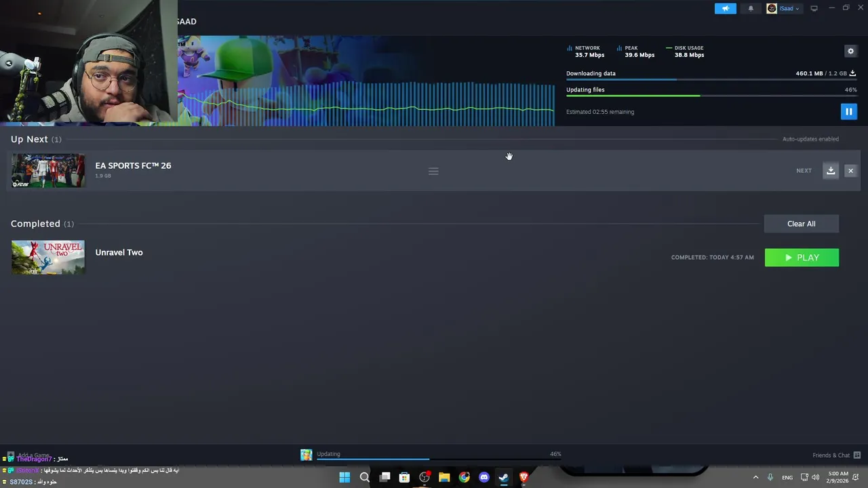Open downloads settings gear

pyautogui.click(x=850, y=51)
